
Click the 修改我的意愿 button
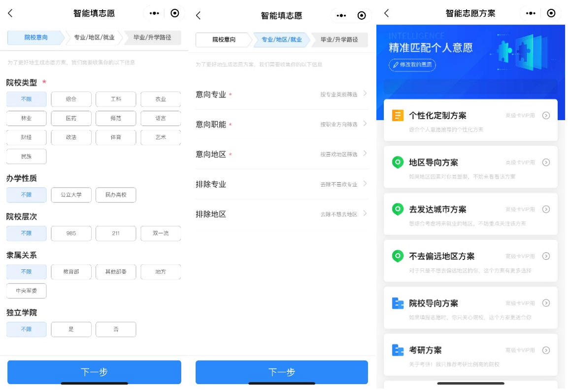tap(412, 65)
